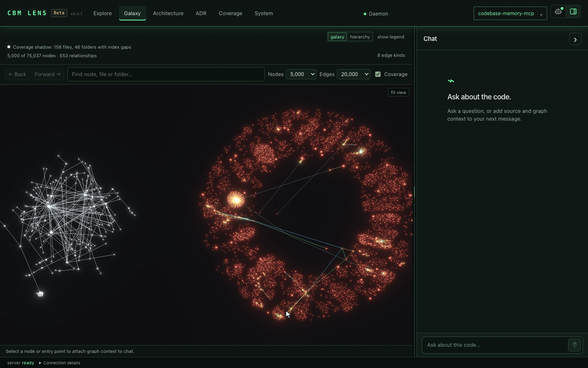The height and width of the screenshot is (368, 588).
Task: Open the Nodes count dropdown
Action: [x=301, y=74]
